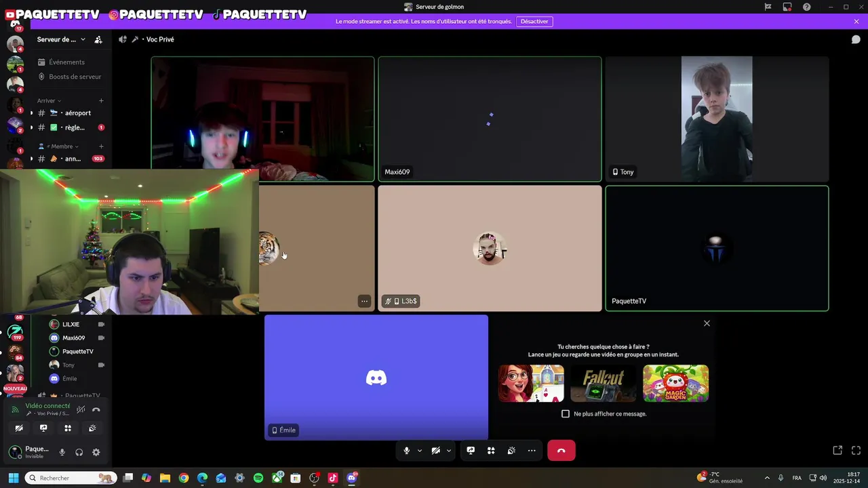Click the red disconnect call button
Viewport: 868px width, 488px height.
(x=561, y=450)
